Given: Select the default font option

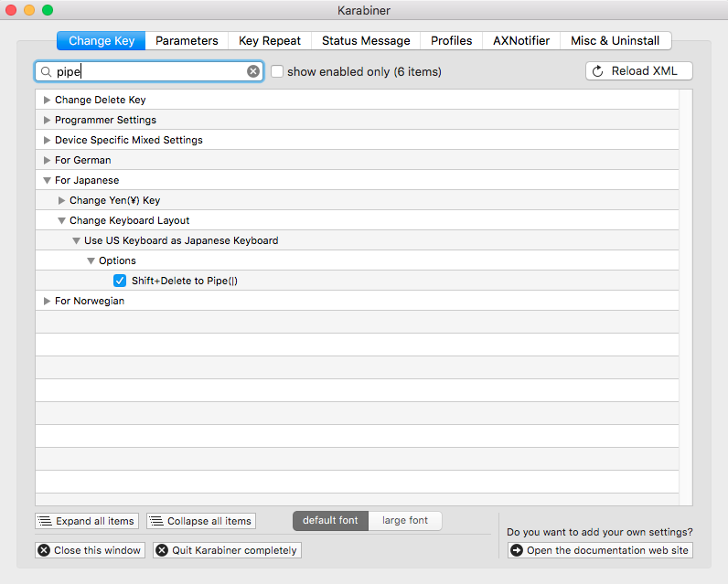Looking at the screenshot, I should click(x=330, y=520).
